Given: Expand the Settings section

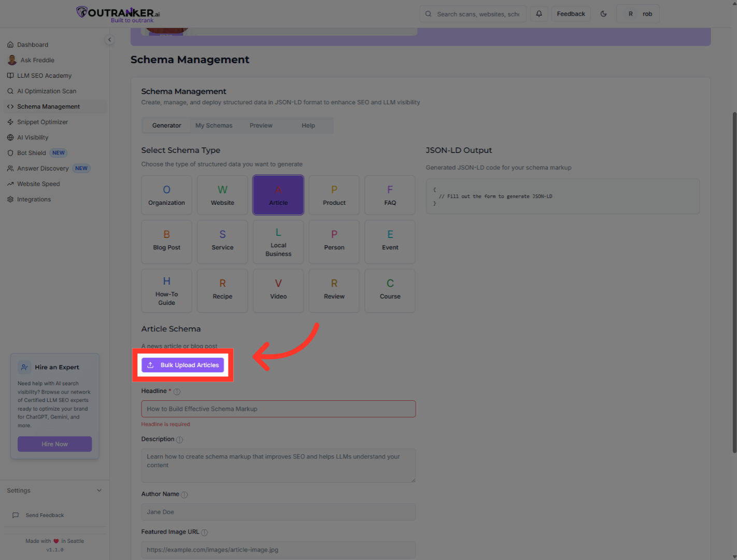Looking at the screenshot, I should pos(54,491).
